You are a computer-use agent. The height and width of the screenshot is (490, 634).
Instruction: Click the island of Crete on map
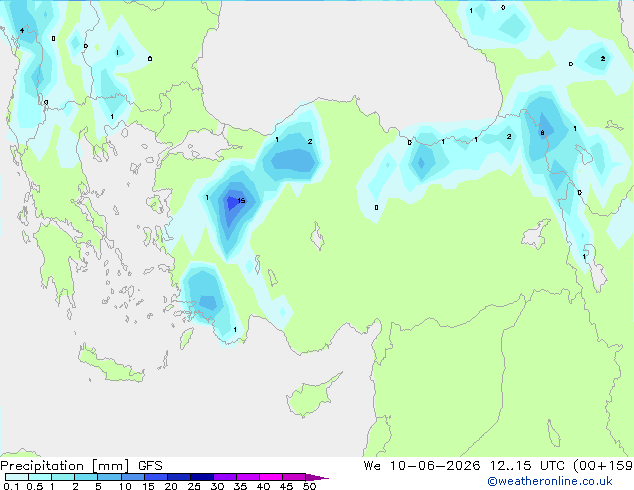111,366
